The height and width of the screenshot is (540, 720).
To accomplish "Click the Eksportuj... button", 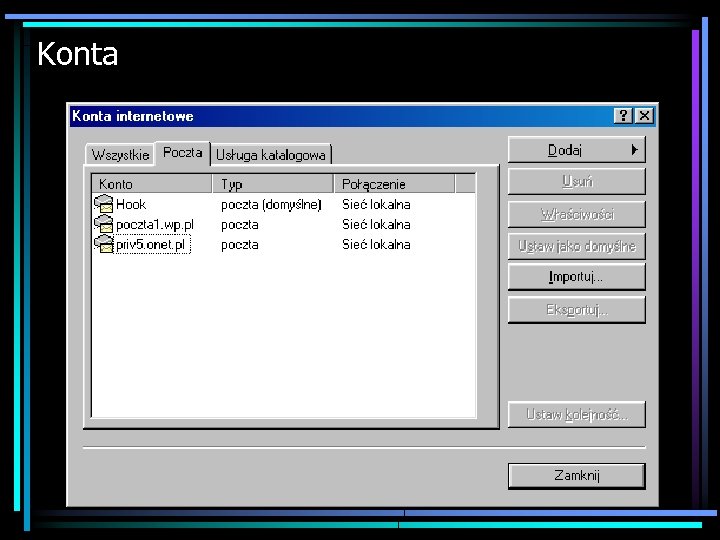I will click(577, 310).
